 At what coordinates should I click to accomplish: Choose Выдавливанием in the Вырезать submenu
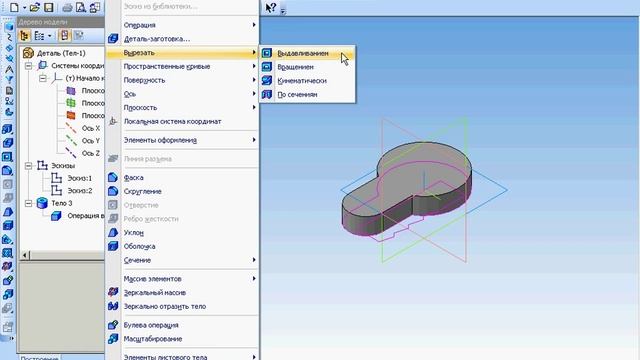(x=307, y=53)
